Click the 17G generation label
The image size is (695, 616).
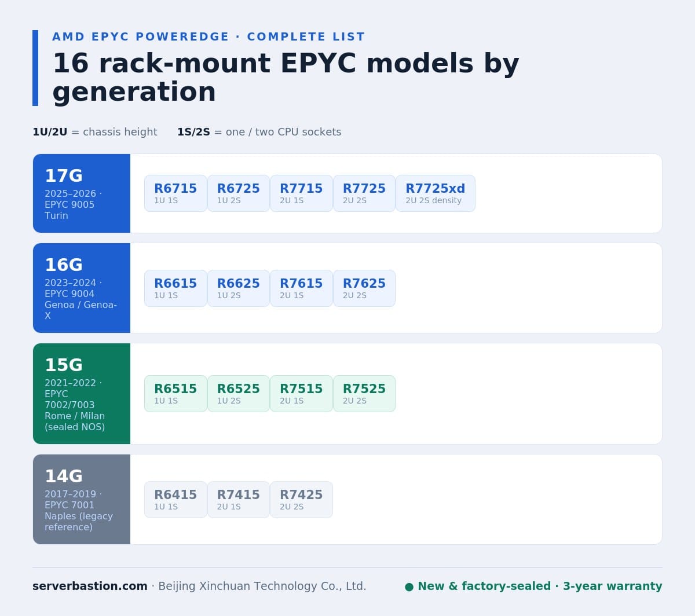[x=64, y=175]
